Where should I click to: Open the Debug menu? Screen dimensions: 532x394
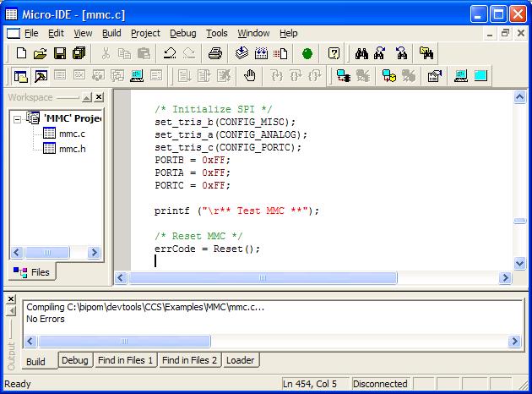click(183, 33)
